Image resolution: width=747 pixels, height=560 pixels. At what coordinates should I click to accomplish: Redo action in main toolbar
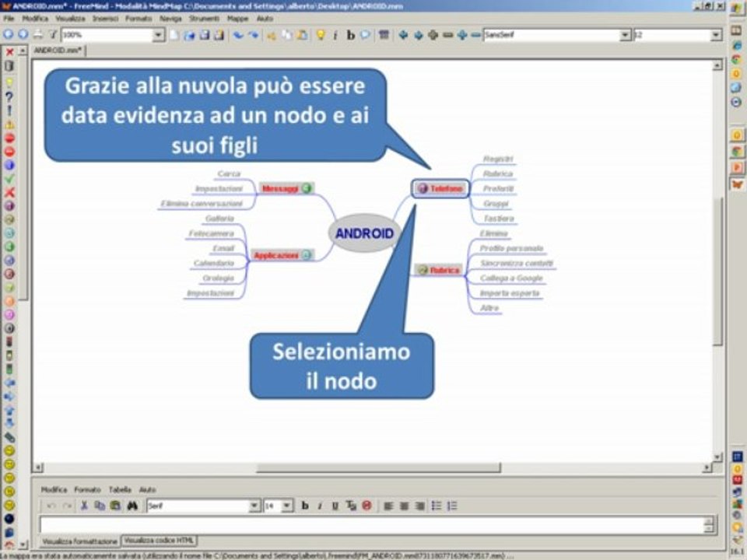(x=254, y=35)
